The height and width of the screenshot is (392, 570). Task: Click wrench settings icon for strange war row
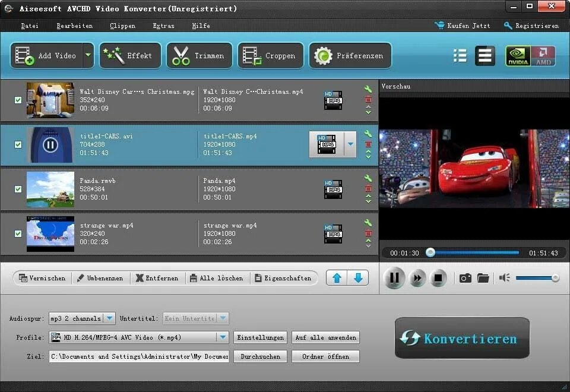(x=368, y=223)
